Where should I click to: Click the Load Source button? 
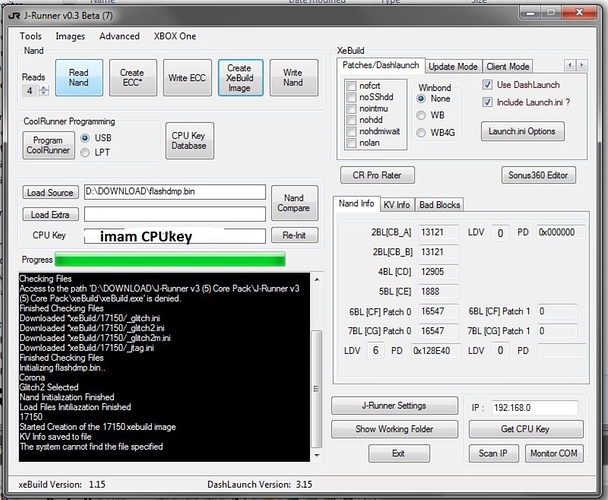pyautogui.click(x=50, y=192)
